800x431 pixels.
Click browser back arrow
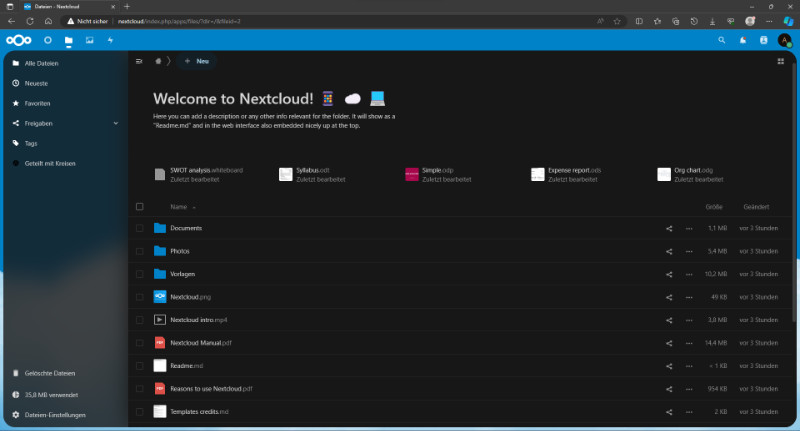pos(11,21)
